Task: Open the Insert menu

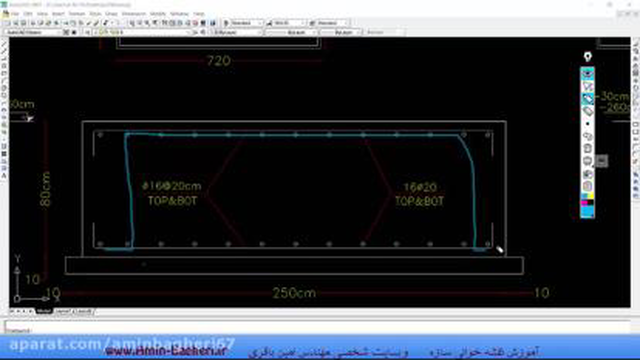Action: [x=58, y=14]
